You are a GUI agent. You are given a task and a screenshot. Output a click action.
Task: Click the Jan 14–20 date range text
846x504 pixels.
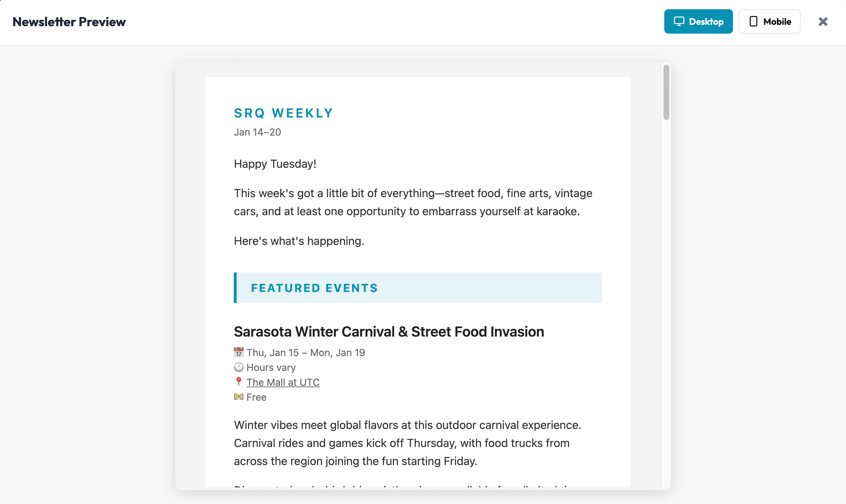(257, 132)
